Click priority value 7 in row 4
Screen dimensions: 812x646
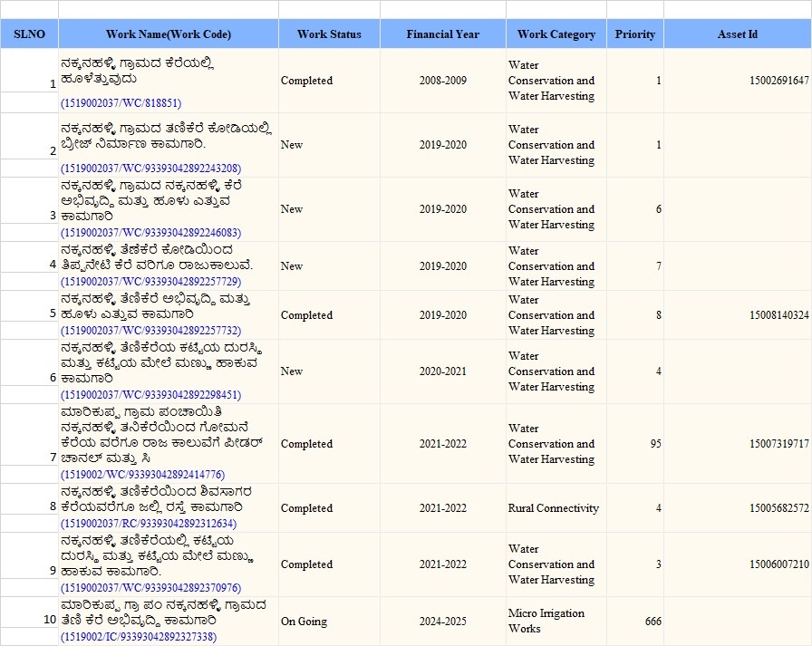tap(659, 266)
